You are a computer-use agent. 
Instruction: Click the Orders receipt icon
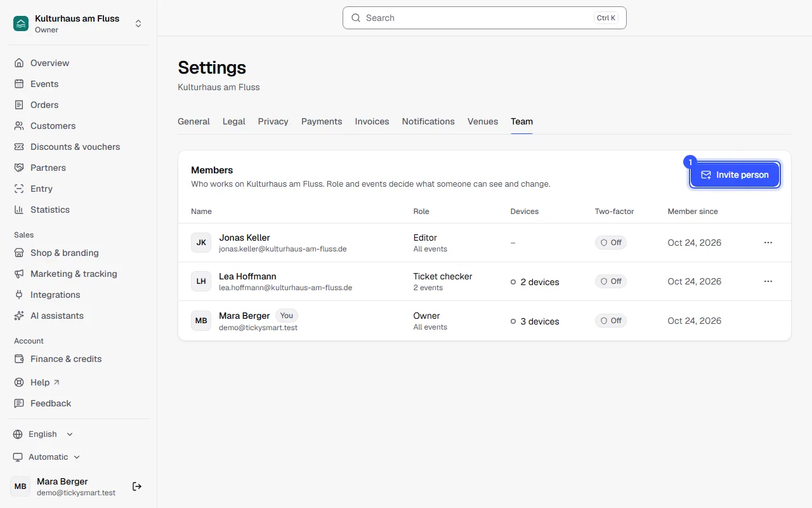click(19, 105)
